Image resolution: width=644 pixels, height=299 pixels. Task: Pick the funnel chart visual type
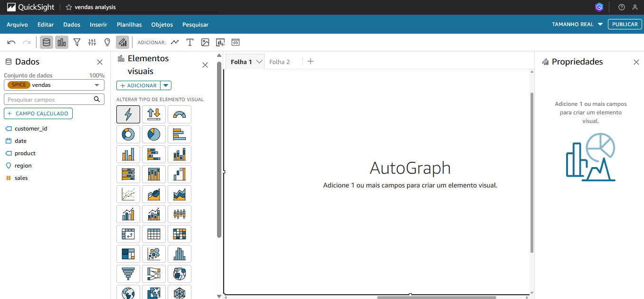[128, 274]
